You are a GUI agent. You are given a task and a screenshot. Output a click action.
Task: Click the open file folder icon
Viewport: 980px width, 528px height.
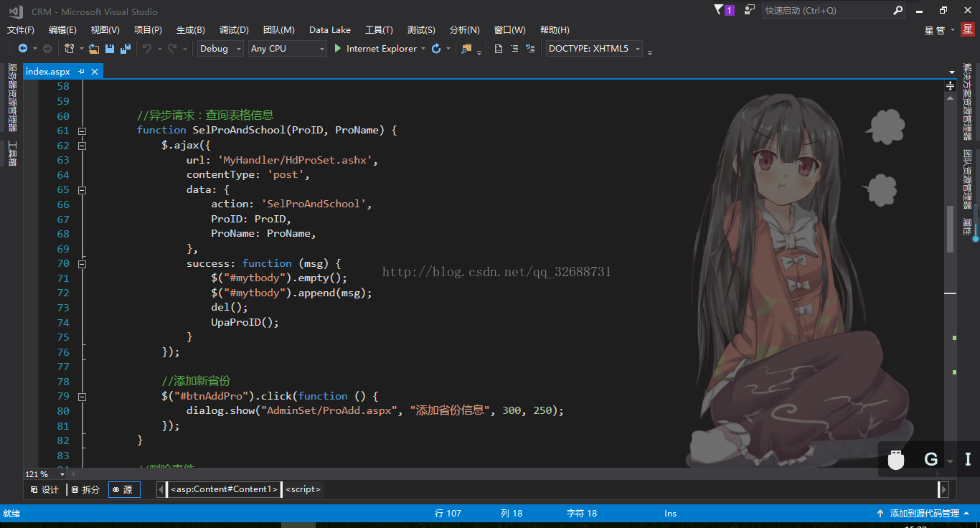[x=93, y=49]
